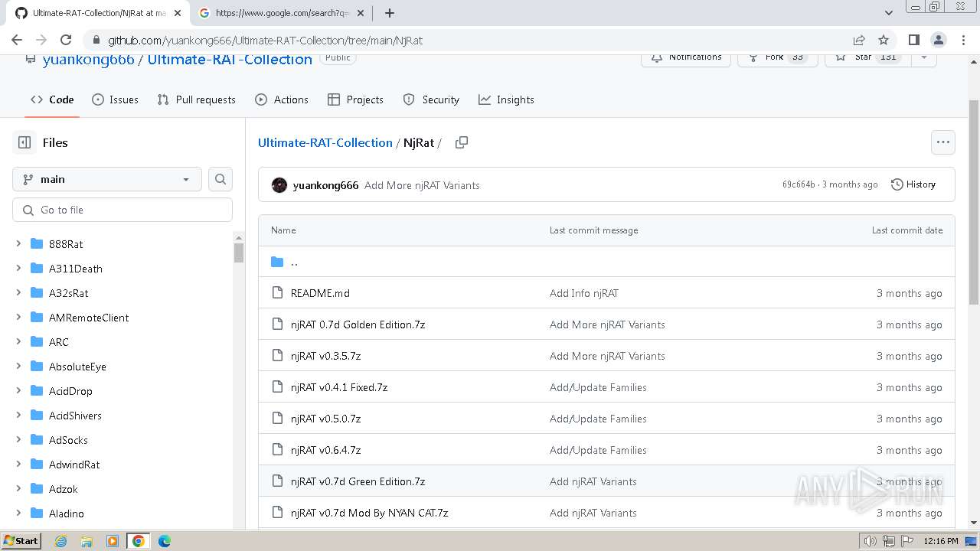
Task: Reload the page
Action: [66, 40]
